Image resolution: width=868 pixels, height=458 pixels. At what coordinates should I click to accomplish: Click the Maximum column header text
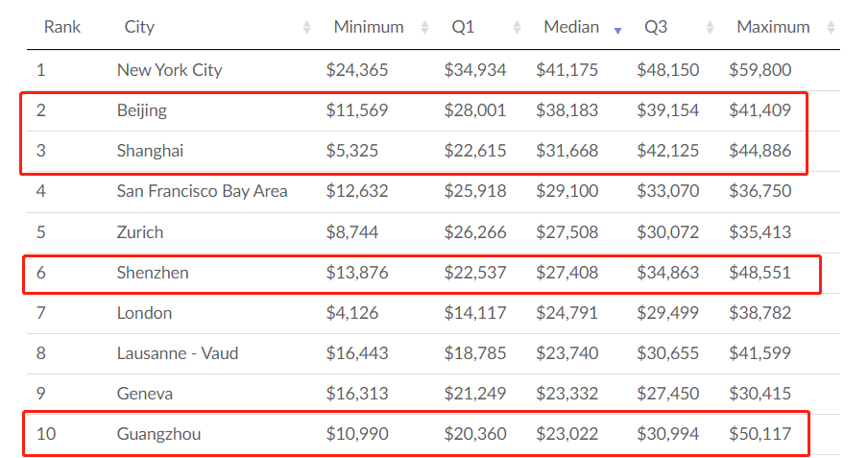pyautogui.click(x=773, y=27)
